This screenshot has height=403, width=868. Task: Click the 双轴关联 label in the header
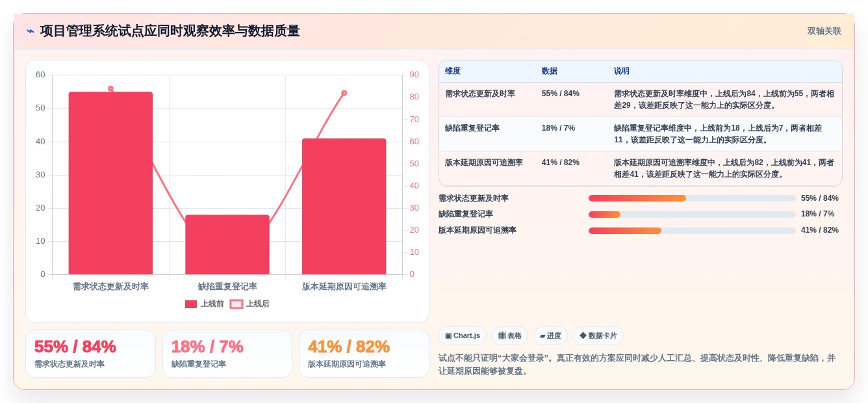(824, 31)
